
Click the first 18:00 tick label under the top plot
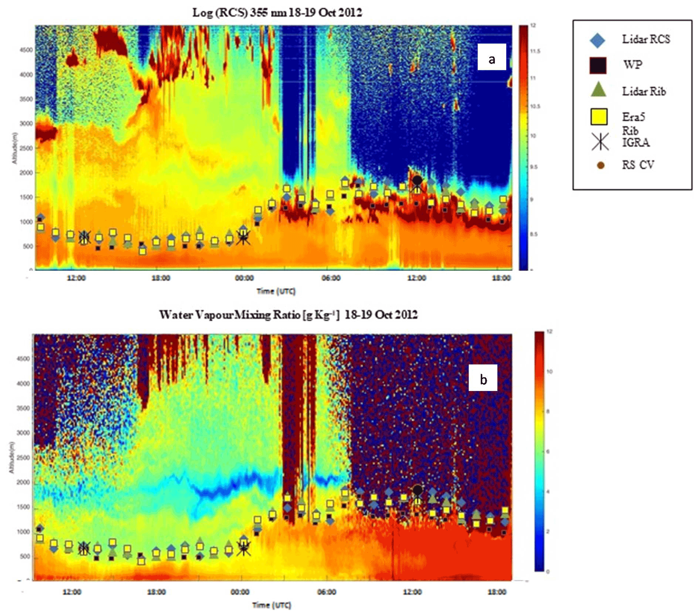(x=161, y=278)
